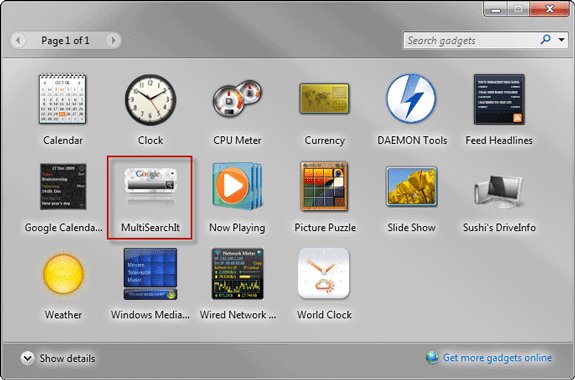Select the MultiSearchIt gadget

(x=150, y=198)
